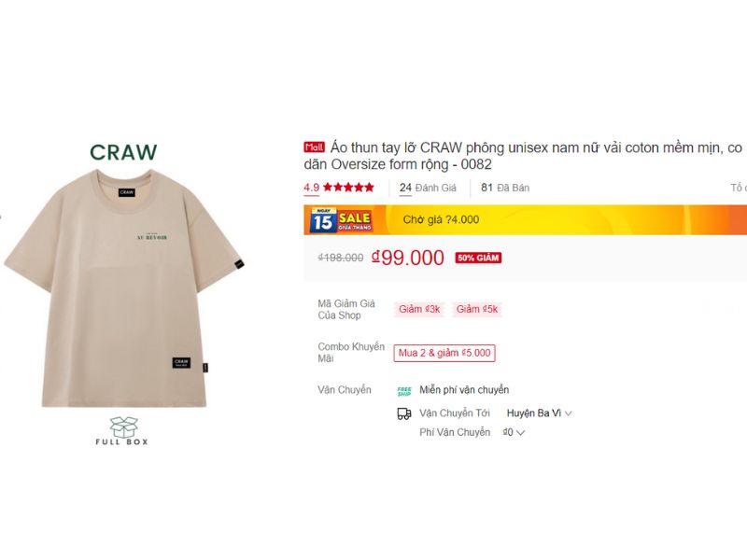
Task: Click the Chờ giá sale banner
Action: click(526, 219)
